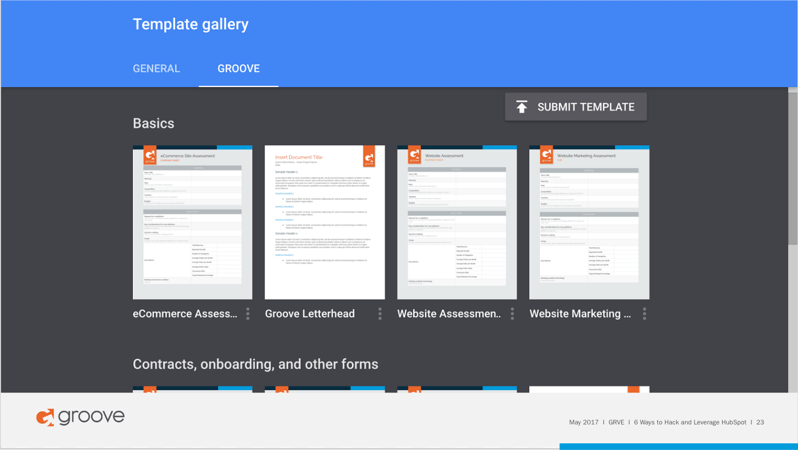Click the 'Basics' section heading
This screenshot has width=798, height=450.
[154, 124]
